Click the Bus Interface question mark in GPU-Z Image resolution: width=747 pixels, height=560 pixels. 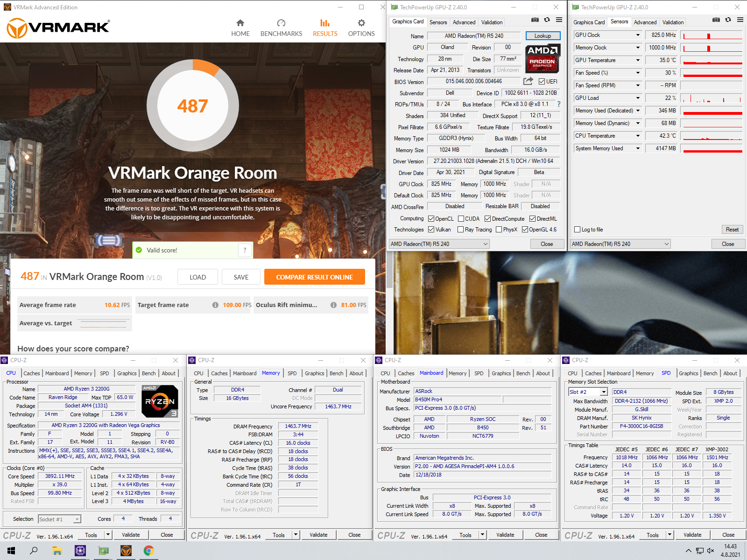pos(558,104)
